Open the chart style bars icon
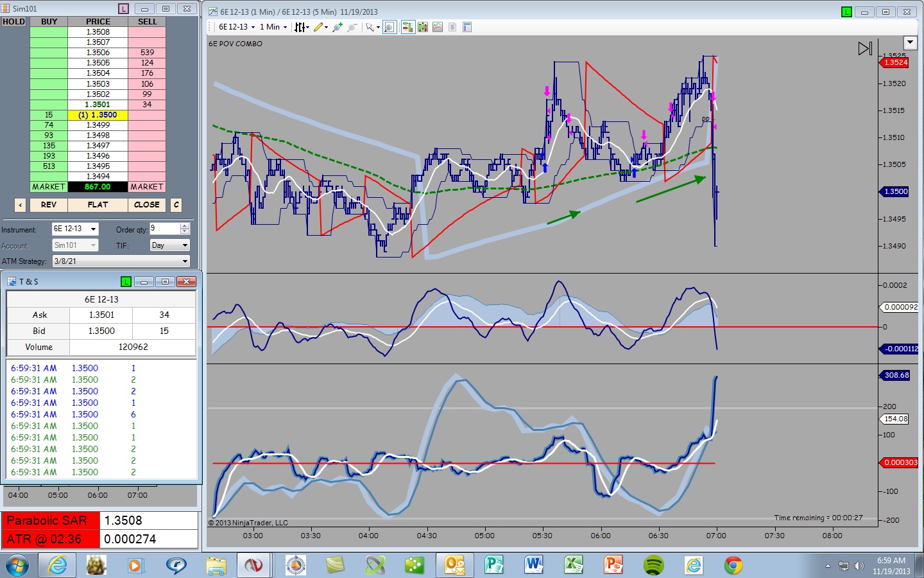 [300, 27]
